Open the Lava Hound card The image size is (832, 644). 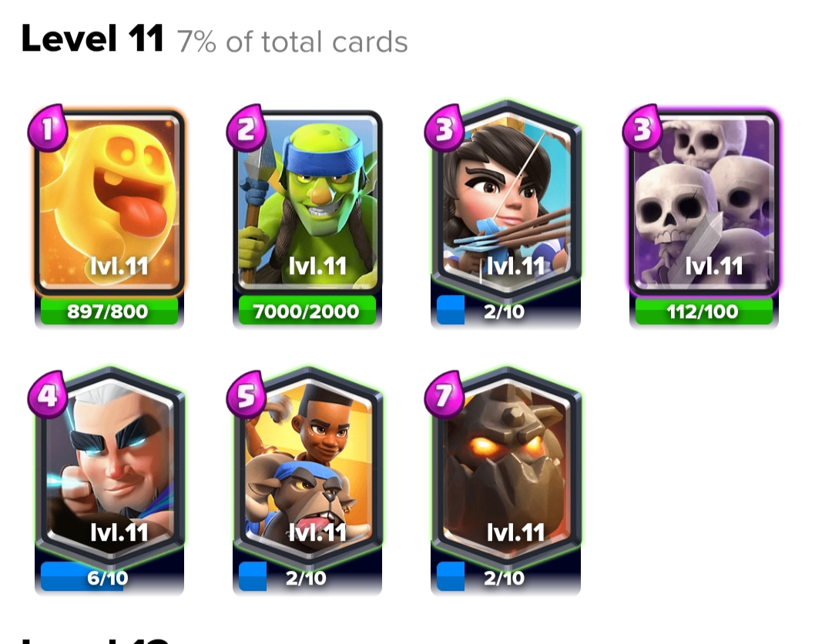pos(505,465)
